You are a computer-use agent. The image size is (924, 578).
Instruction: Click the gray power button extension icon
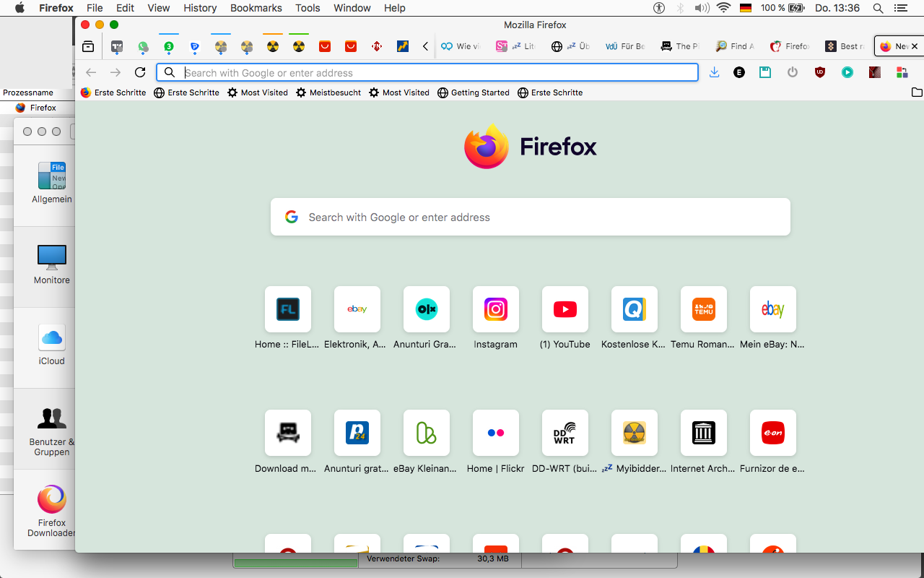(x=793, y=72)
